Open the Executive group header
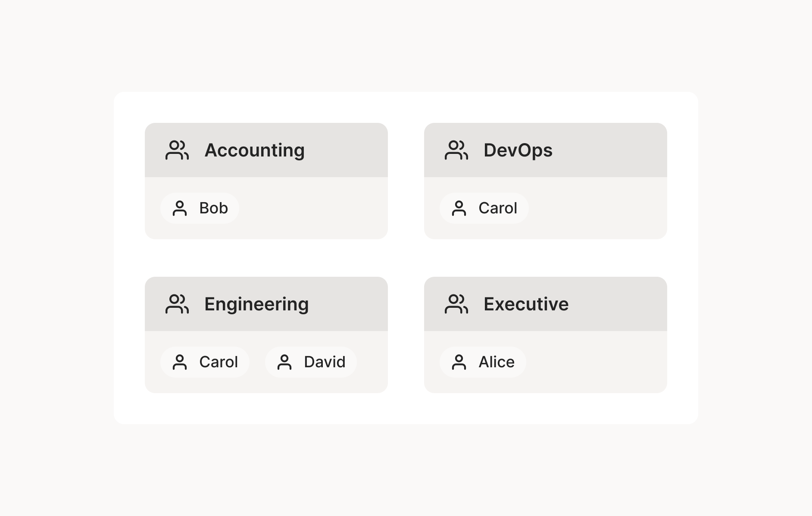Image resolution: width=812 pixels, height=516 pixels. tap(546, 304)
